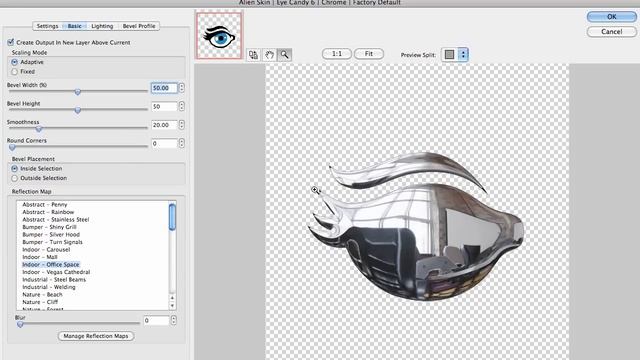
Task: Click the Reflection Map list scrollbar thumb
Action: point(172,217)
